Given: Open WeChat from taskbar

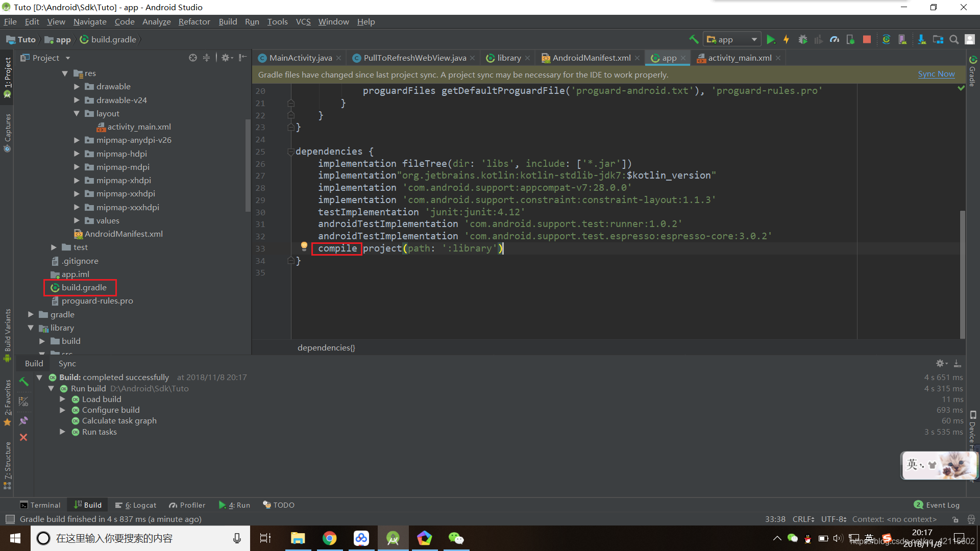Looking at the screenshot, I should click(x=456, y=538).
